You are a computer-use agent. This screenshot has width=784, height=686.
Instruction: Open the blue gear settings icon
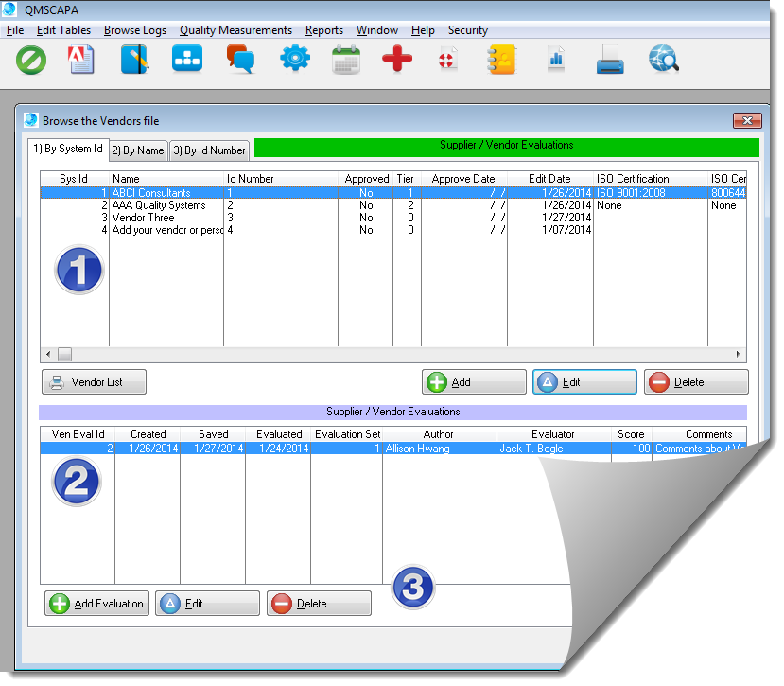pos(294,61)
